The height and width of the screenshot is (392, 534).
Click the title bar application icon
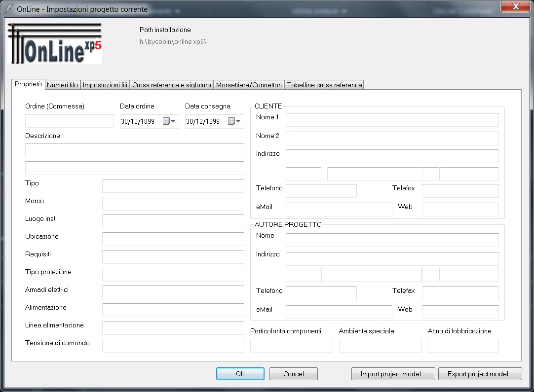[x=9, y=9]
